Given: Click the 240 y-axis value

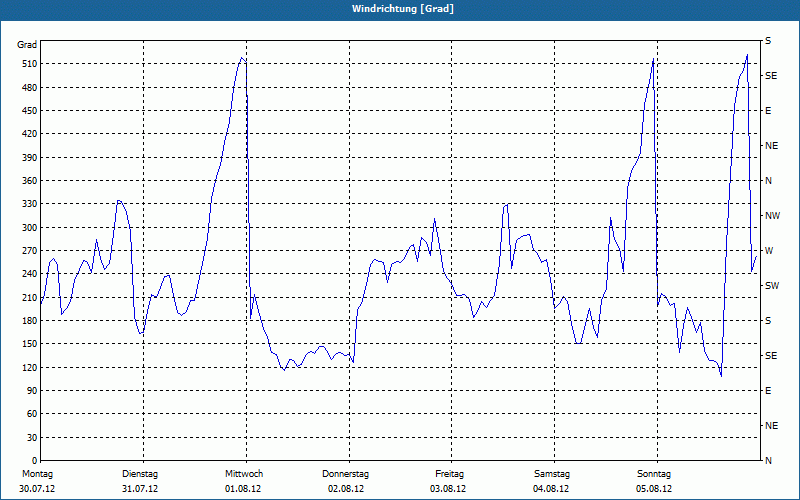Looking at the screenshot, I should tap(30, 274).
